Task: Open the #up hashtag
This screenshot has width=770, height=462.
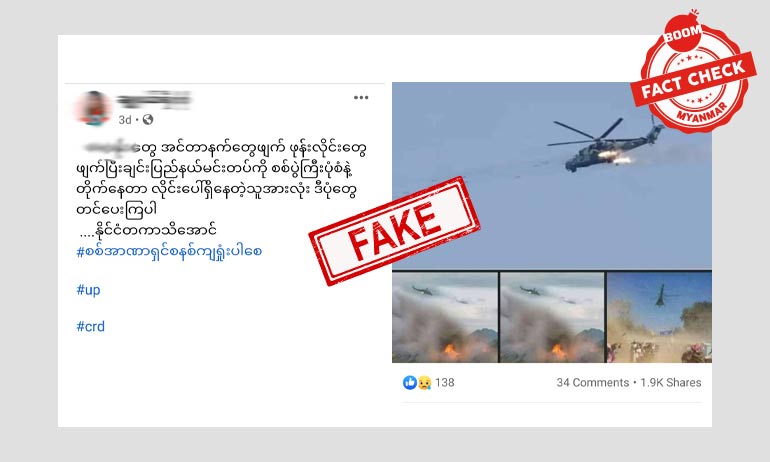Action: (x=88, y=290)
